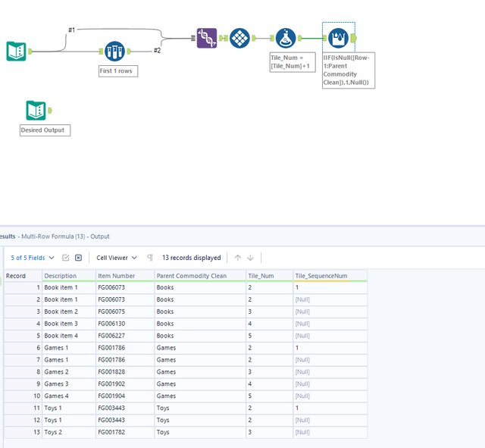Select cell Book item 4

pyautogui.click(x=69, y=336)
